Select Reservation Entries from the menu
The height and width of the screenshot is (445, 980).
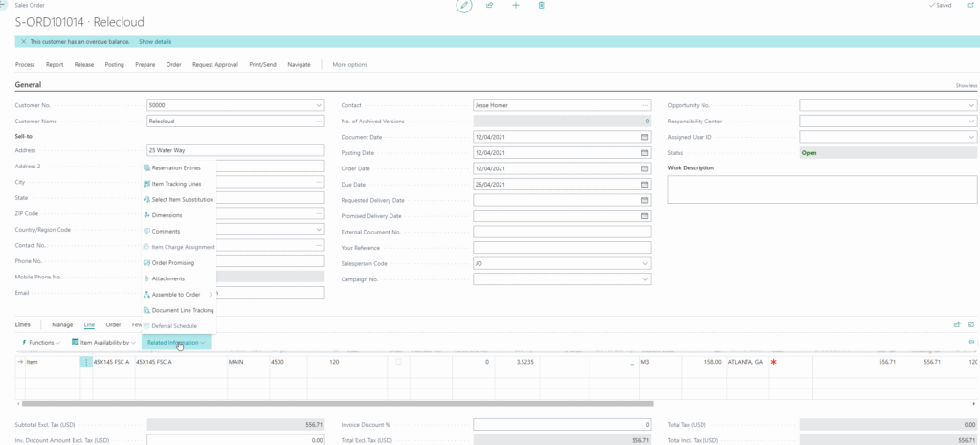(x=176, y=168)
